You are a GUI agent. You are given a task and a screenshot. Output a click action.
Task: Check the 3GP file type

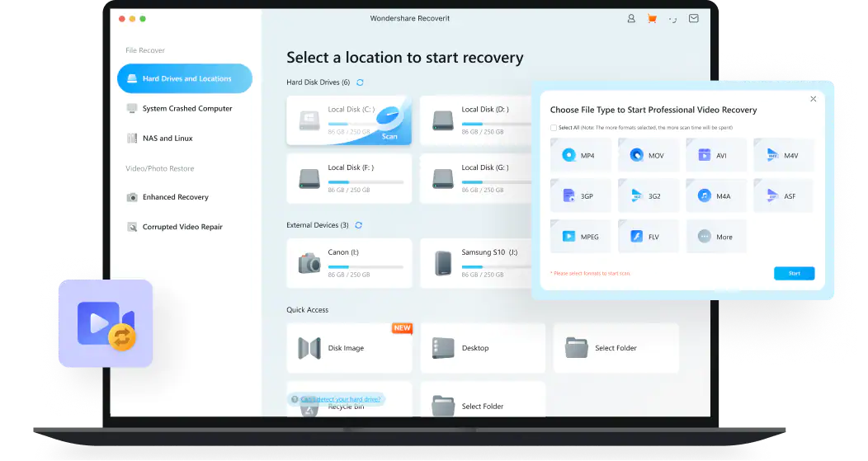point(580,196)
